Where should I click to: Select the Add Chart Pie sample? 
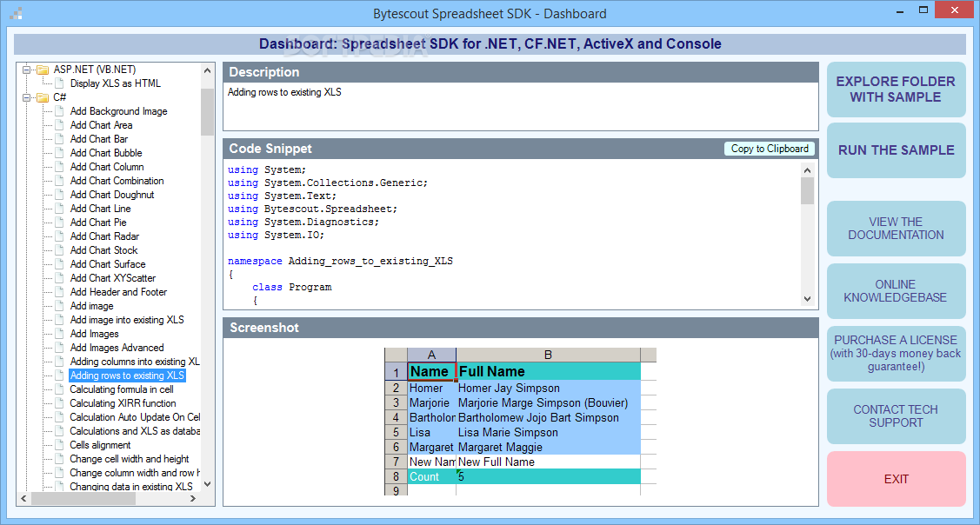pos(99,223)
